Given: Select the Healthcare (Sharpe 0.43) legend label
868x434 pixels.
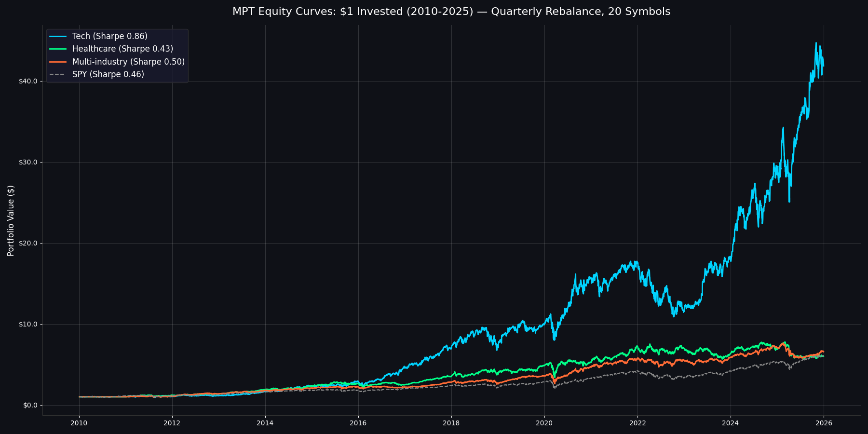Looking at the screenshot, I should point(122,49).
